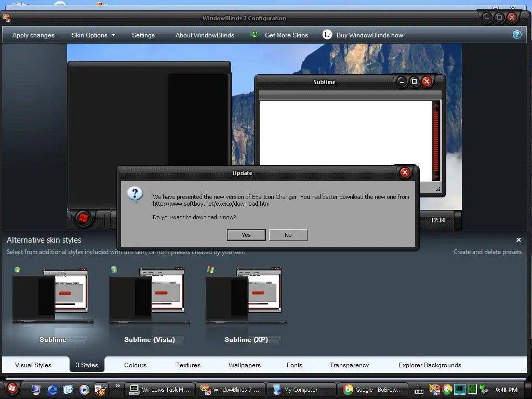Click the 9:48 PM system clock
This screenshot has width=532, height=399.
506,390
